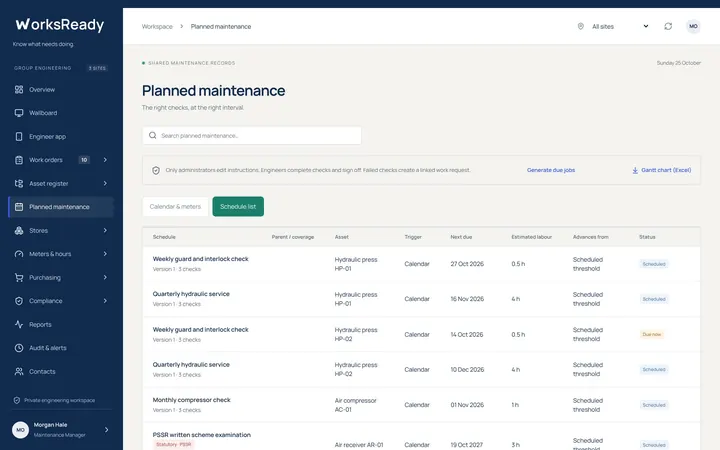Click the Purchasing cart icon
Screen dimensions: 720x450
[19, 277]
